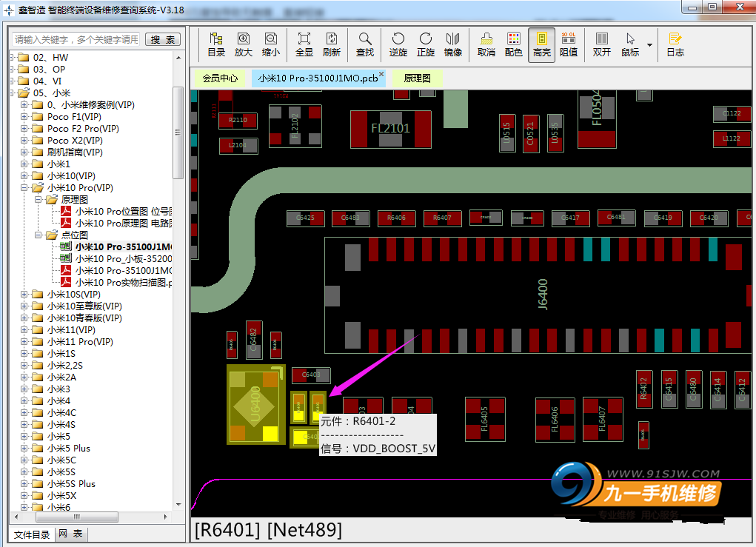Open the 查找 search tool

365,45
